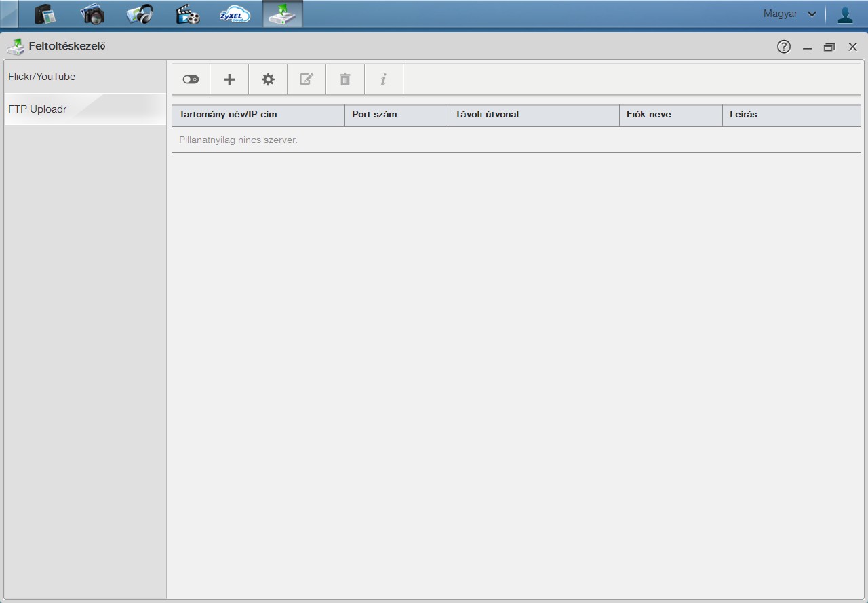The width and height of the screenshot is (868, 603).
Task: Open the help question mark button
Action: pyautogui.click(x=784, y=47)
